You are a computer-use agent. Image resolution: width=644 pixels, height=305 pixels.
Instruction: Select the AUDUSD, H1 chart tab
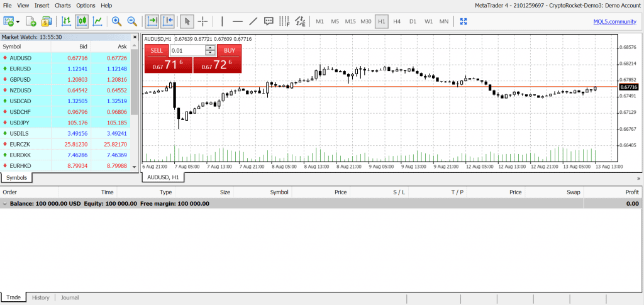(x=163, y=177)
